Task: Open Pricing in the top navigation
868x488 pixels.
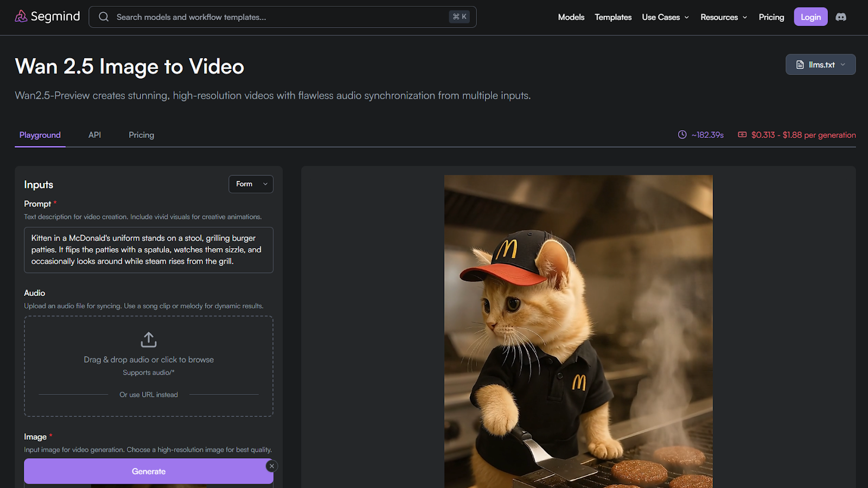Action: (x=771, y=17)
